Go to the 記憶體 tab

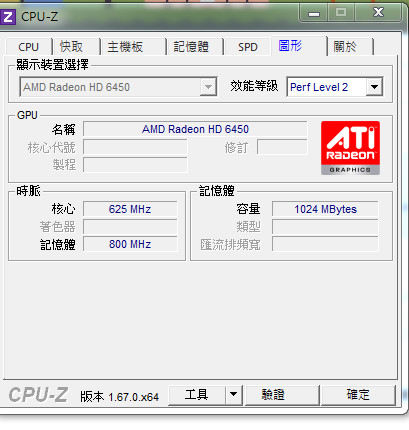191,47
